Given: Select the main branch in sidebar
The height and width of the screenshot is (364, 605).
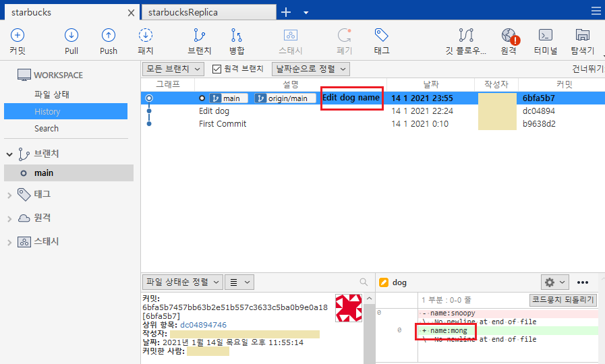Looking at the screenshot, I should pos(69,173).
